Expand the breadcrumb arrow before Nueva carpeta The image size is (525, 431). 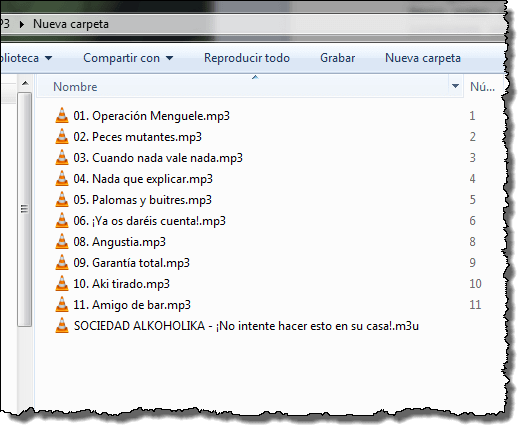coord(22,24)
